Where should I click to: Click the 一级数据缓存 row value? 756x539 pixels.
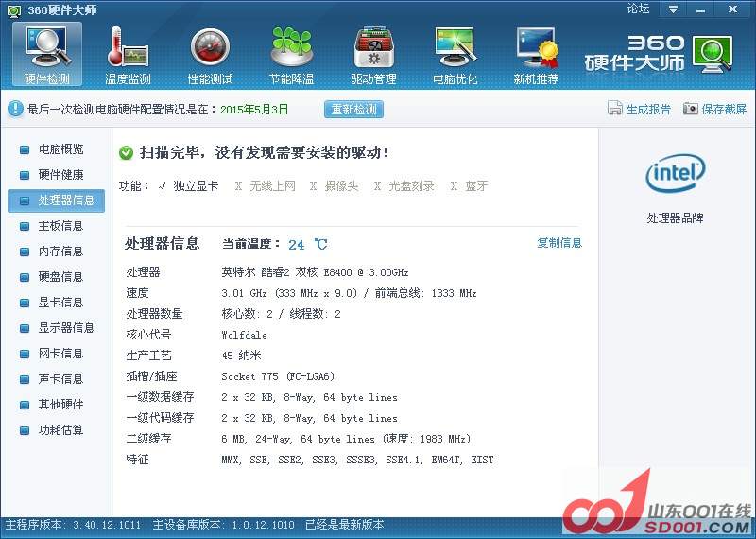(x=310, y=397)
